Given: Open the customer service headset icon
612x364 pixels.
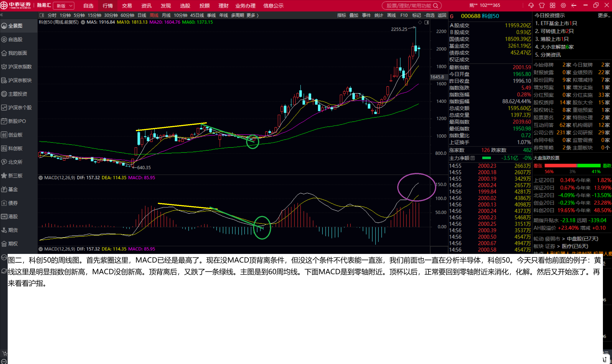Looking at the screenshot, I should 531,5.
